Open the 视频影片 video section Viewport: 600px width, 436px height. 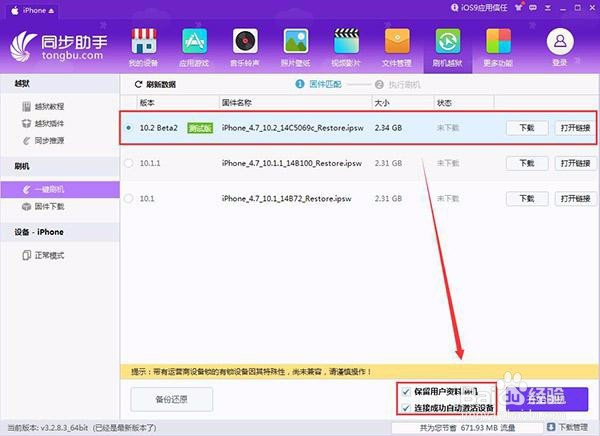(346, 48)
